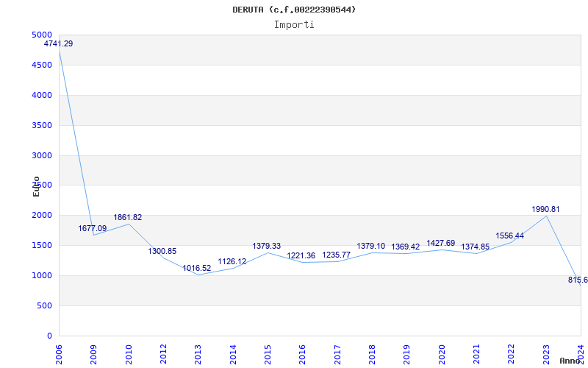Screen dimensions: 588x368
Task: Click x-axis year 2020
Action: (x=442, y=355)
